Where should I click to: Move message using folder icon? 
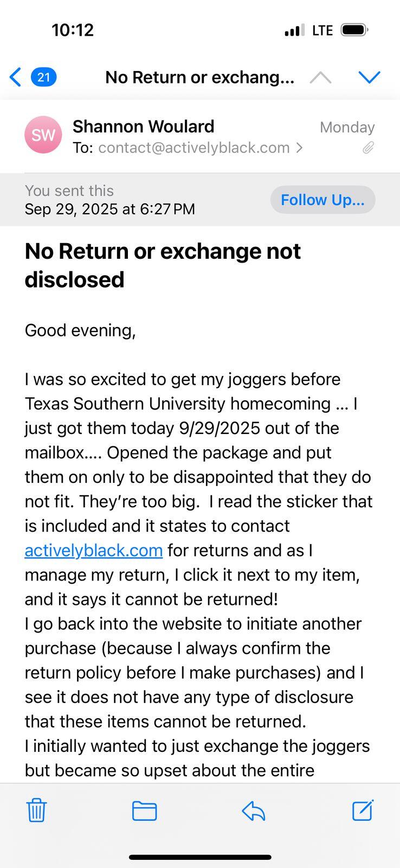coord(145,811)
